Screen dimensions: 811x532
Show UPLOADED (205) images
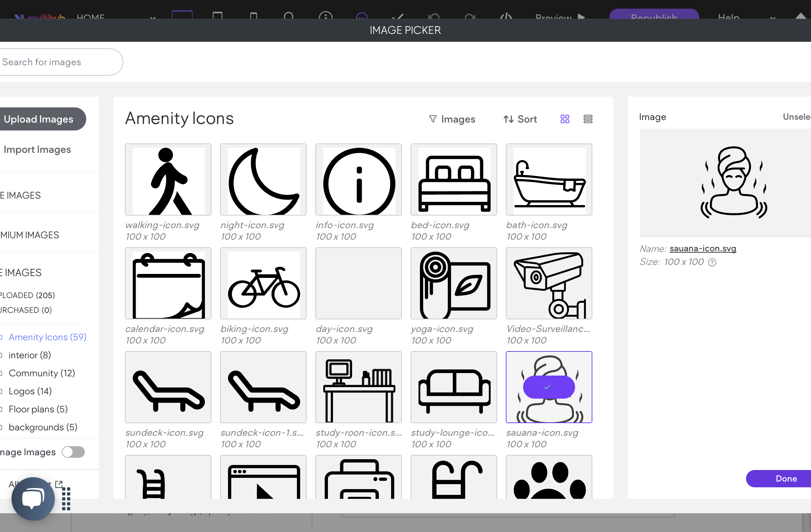(27, 295)
